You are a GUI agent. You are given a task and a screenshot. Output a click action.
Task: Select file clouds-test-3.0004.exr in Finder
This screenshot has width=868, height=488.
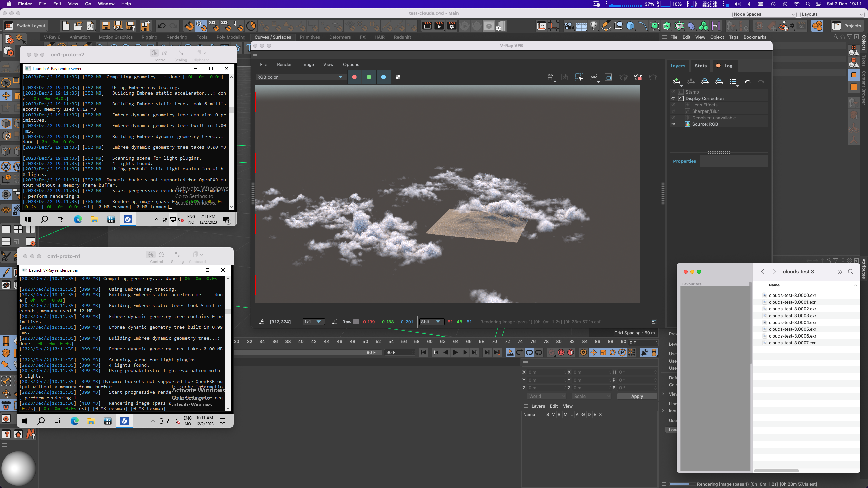[792, 322]
